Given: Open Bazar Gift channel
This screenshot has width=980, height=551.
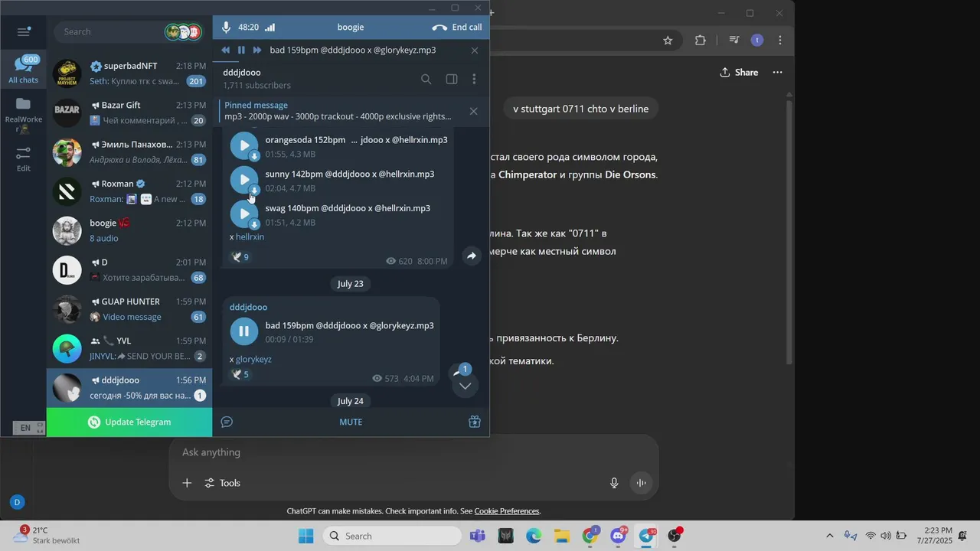Looking at the screenshot, I should click(x=129, y=112).
